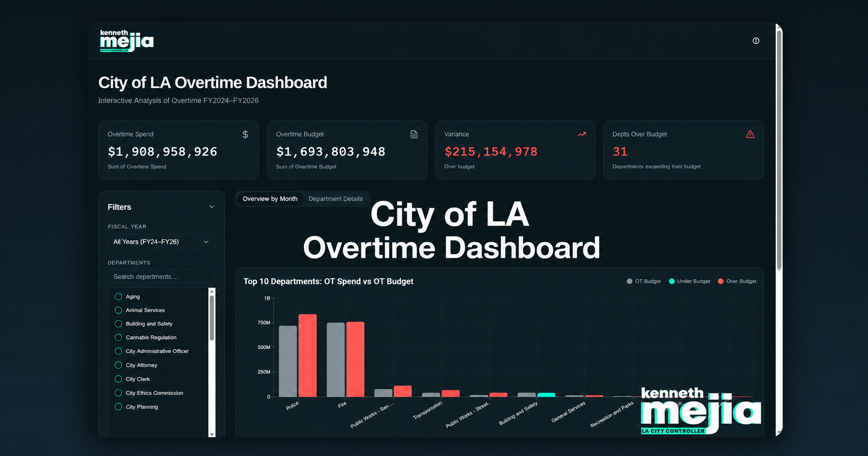This screenshot has height=456, width=868.
Task: Select the City Planning department
Action: coord(118,407)
